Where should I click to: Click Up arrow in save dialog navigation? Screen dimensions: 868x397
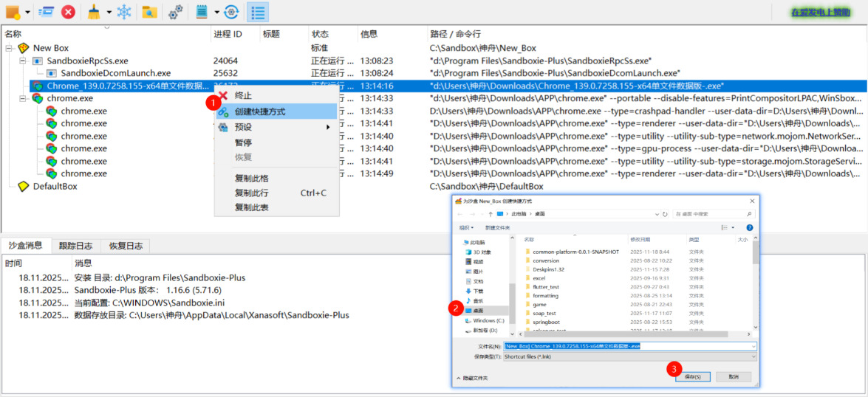click(491, 213)
